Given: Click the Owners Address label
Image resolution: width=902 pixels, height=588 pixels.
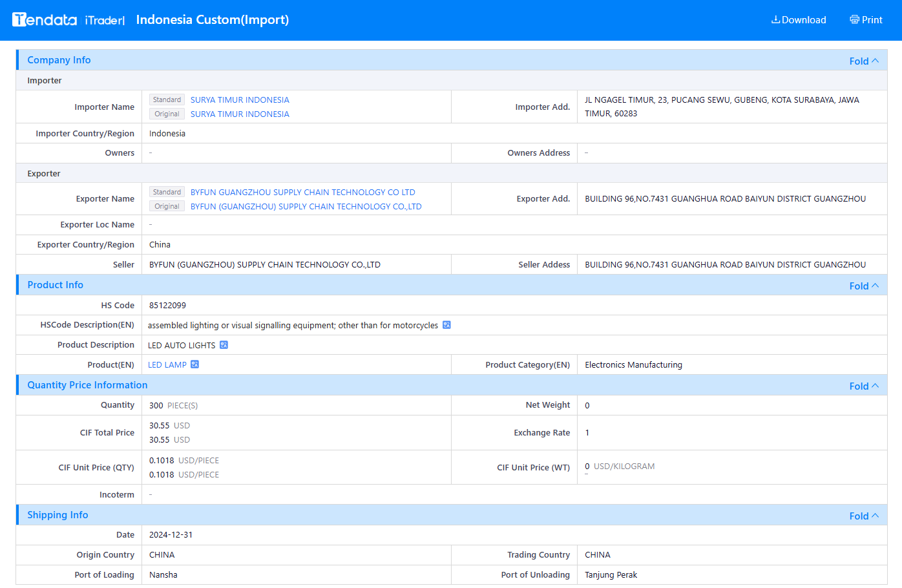Looking at the screenshot, I should 539,152.
